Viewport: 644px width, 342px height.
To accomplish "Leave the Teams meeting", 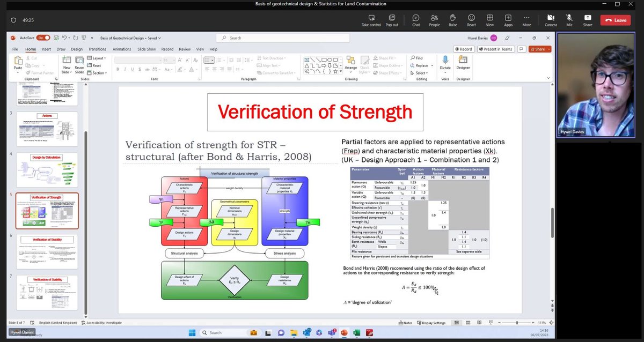I will pyautogui.click(x=616, y=20).
